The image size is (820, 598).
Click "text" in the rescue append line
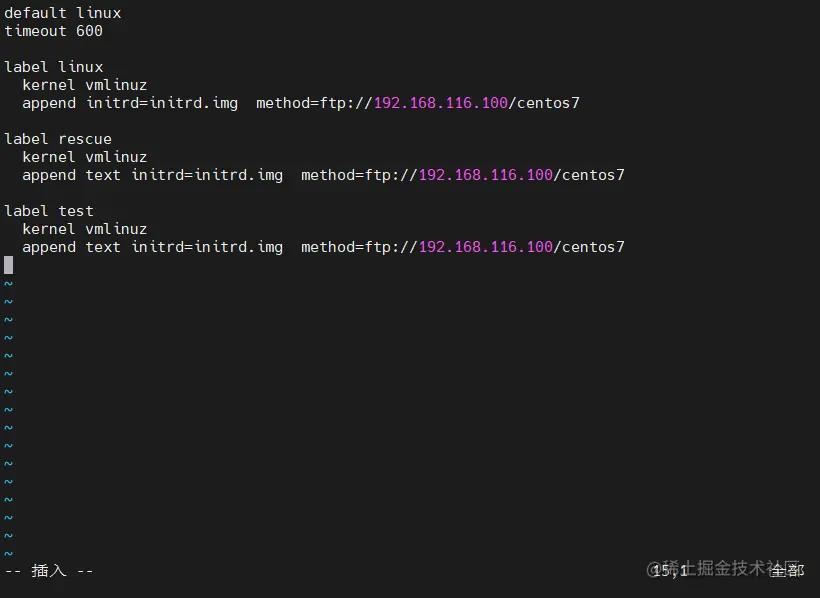103,175
